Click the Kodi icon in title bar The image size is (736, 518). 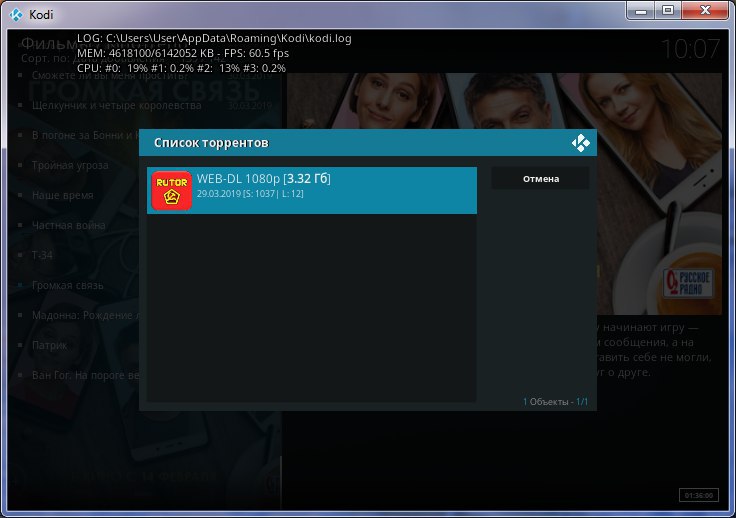(x=16, y=15)
